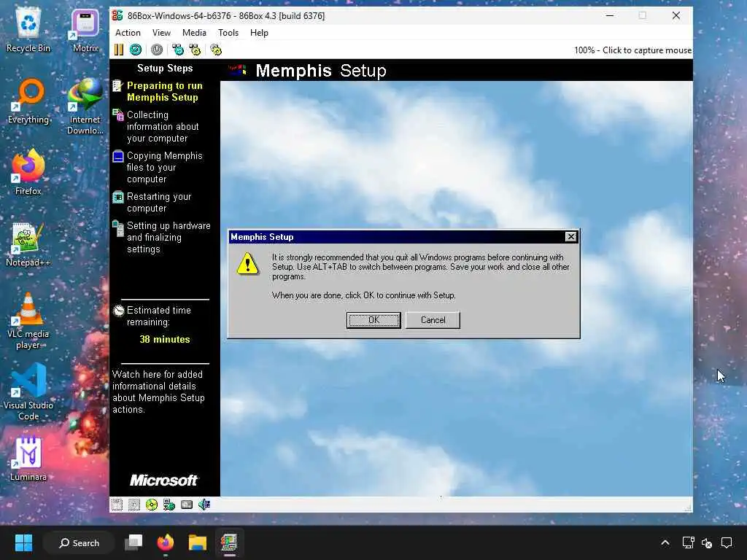Send Ctrl+Alt+Del via toolbar icon
This screenshot has width=747, height=560.
[178, 50]
